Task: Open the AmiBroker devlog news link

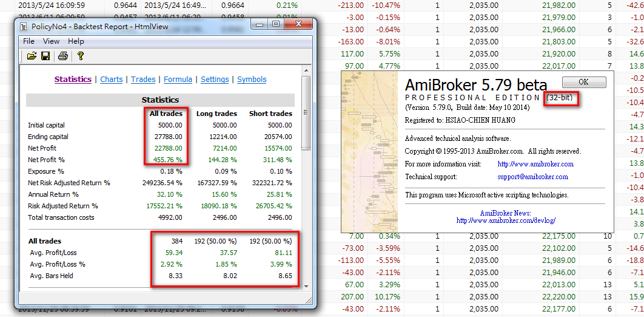Action: pos(506,220)
